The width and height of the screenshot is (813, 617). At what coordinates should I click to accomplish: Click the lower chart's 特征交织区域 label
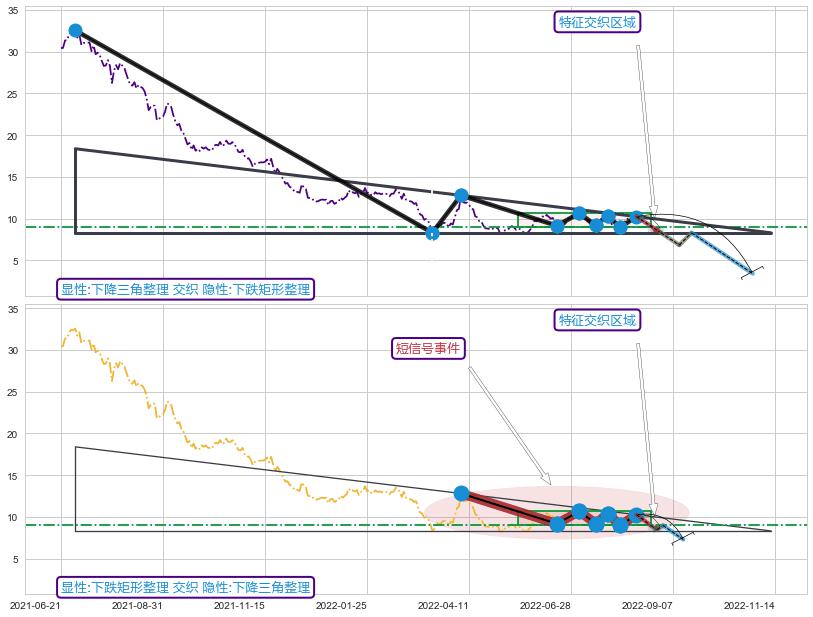tap(597, 320)
